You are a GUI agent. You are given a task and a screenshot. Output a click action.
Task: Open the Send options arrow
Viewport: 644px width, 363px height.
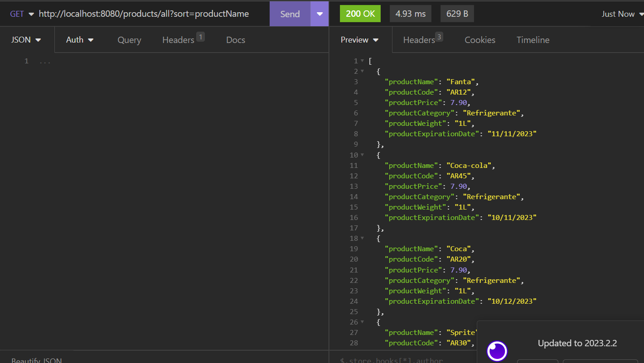(320, 14)
